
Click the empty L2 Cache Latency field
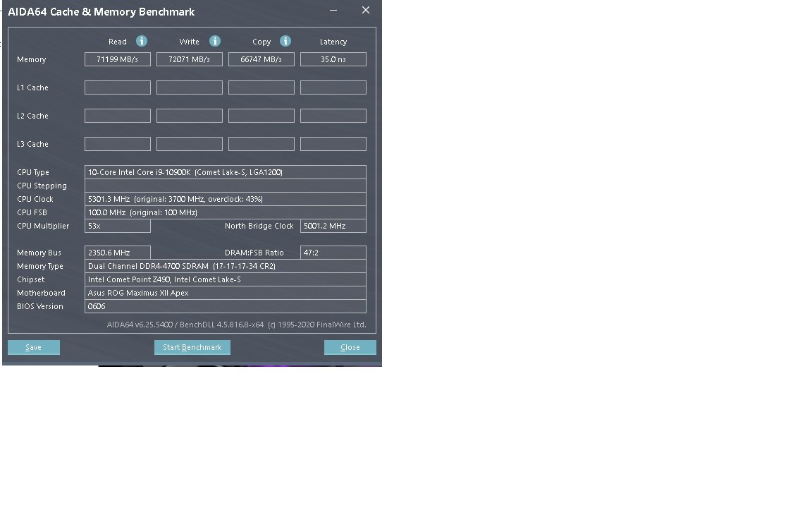(x=333, y=116)
